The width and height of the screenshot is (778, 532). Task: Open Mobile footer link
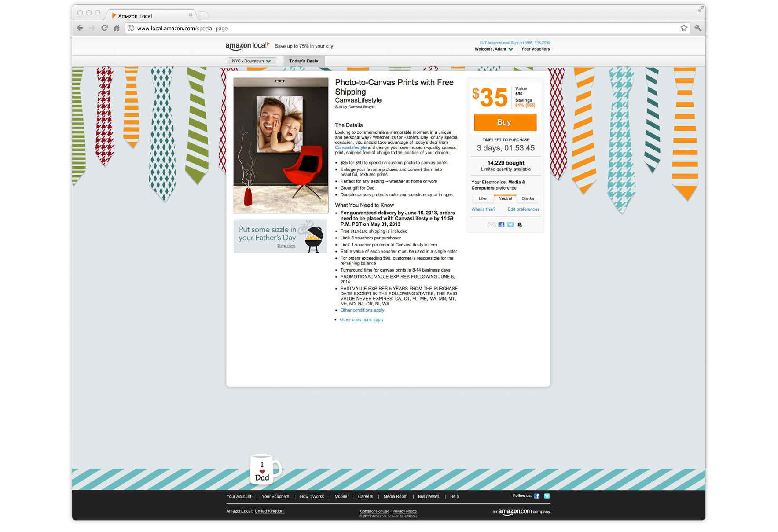341,497
